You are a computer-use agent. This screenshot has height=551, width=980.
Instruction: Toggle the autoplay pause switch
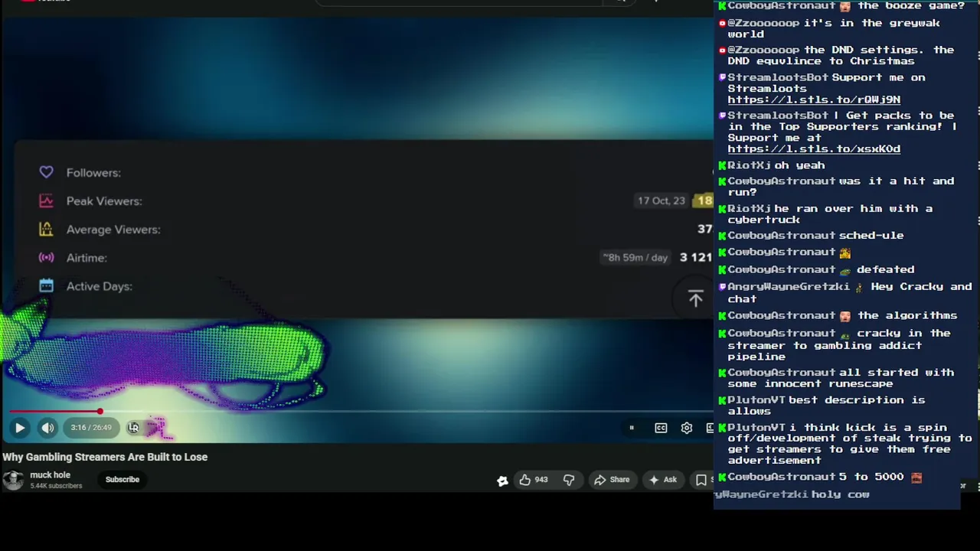point(632,428)
